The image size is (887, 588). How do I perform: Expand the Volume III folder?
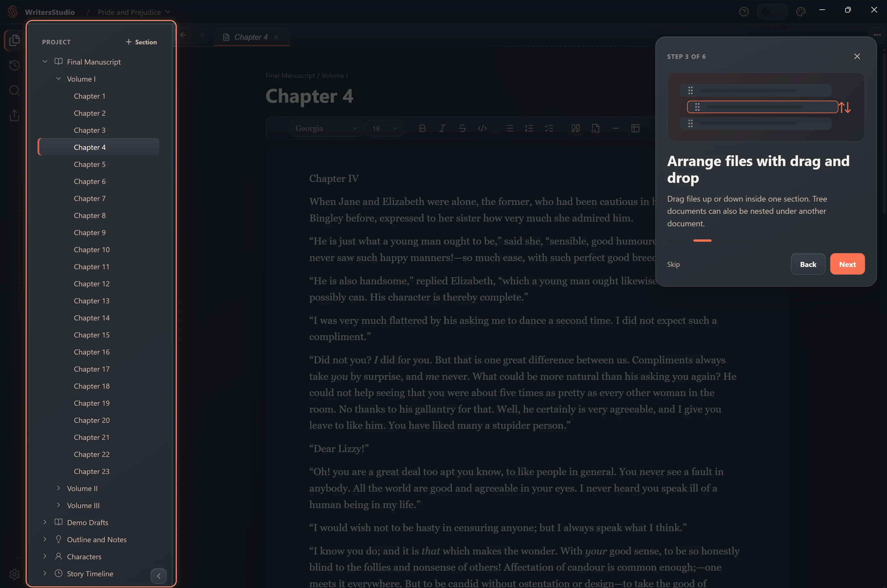click(x=59, y=505)
